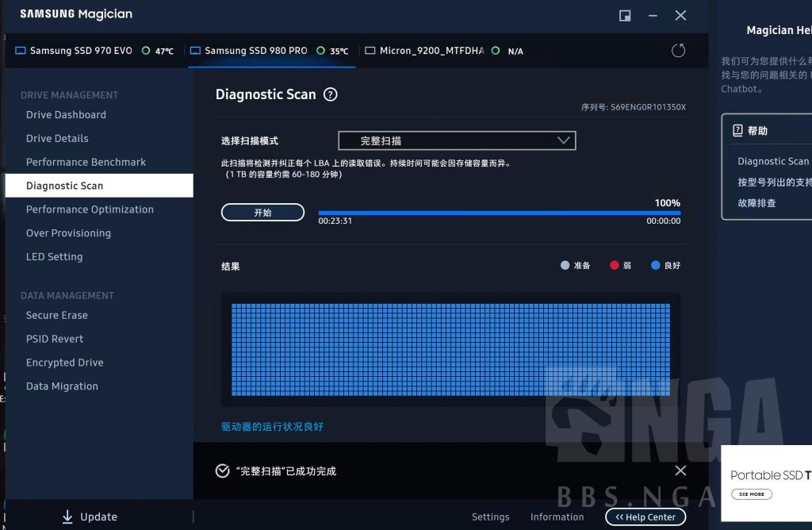Open the Settings menu at the bottom

490,517
